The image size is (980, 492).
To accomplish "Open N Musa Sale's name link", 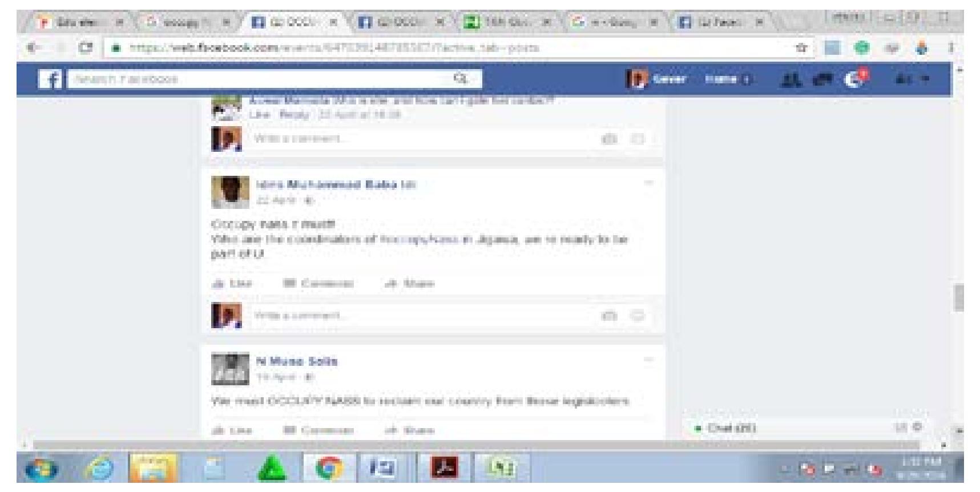I will pos(297,361).
